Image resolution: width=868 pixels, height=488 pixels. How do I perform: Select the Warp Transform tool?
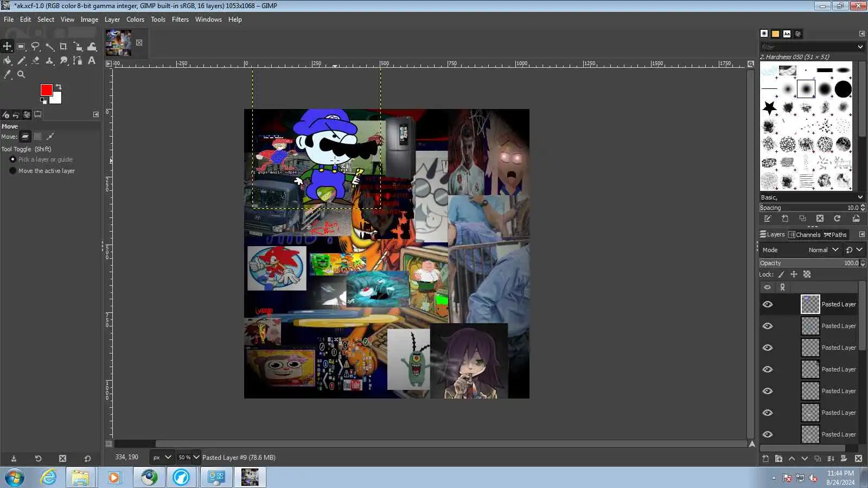(x=92, y=47)
